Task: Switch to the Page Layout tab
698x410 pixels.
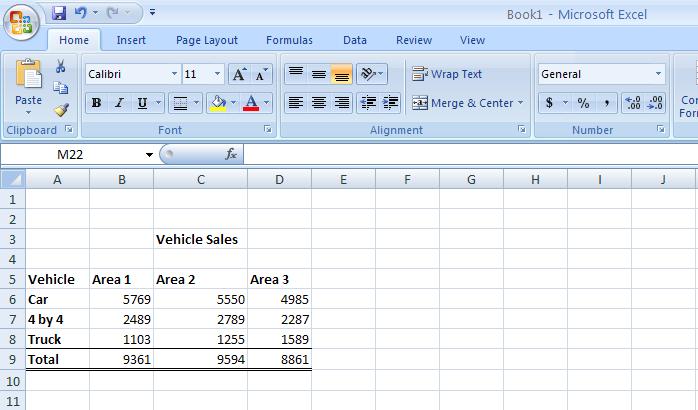Action: click(x=207, y=40)
